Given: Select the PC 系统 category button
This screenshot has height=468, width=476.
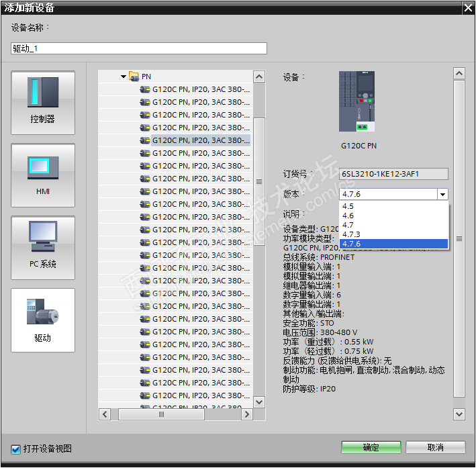Looking at the screenshot, I should click(43, 248).
